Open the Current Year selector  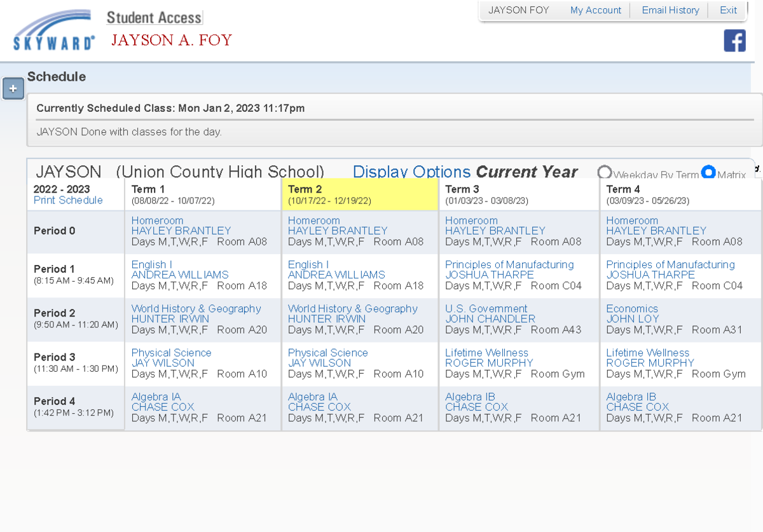click(525, 172)
